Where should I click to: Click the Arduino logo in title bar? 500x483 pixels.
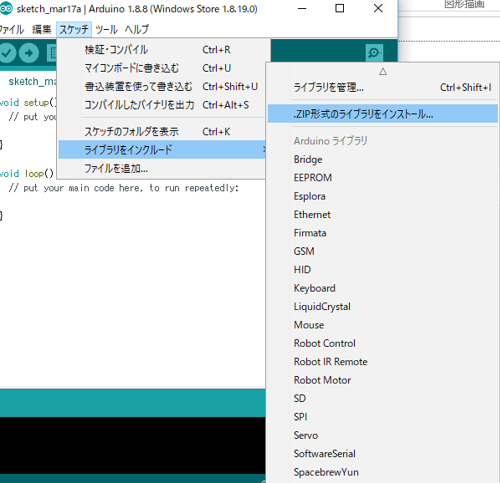6,8
